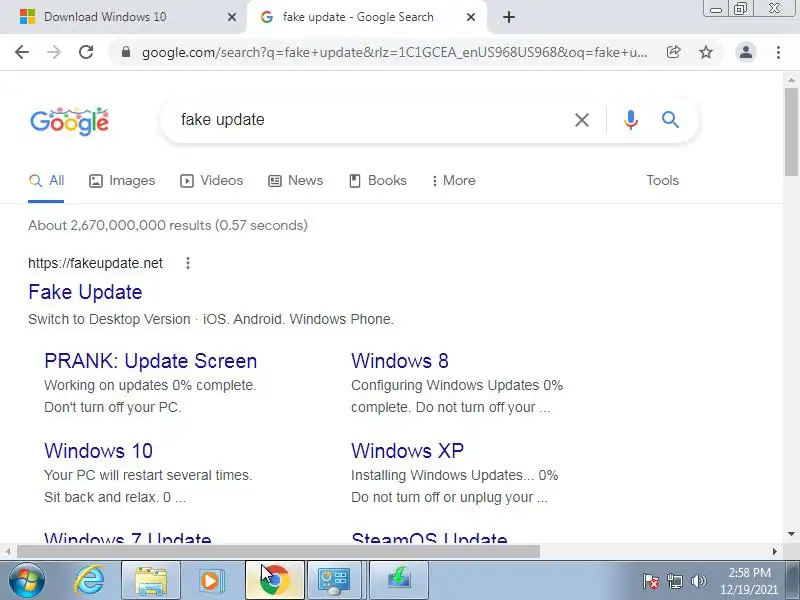Click the scroll right arrow
This screenshot has width=800, height=600.
[x=774, y=552]
